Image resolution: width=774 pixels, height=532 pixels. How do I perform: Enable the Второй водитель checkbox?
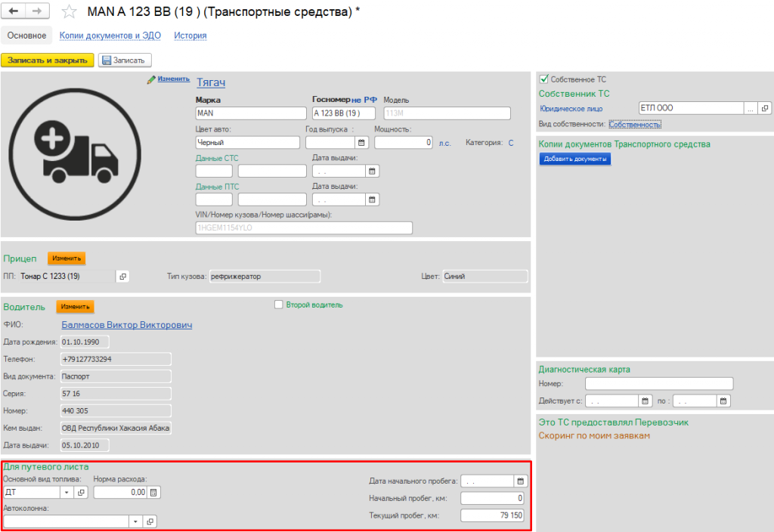tap(279, 305)
